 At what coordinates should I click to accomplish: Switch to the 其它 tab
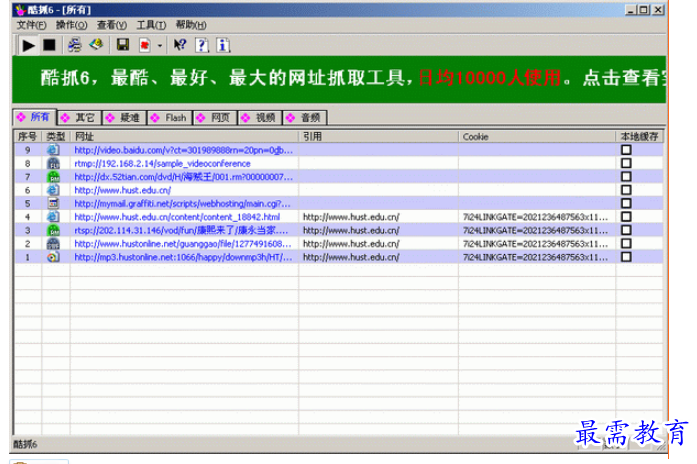click(x=79, y=118)
